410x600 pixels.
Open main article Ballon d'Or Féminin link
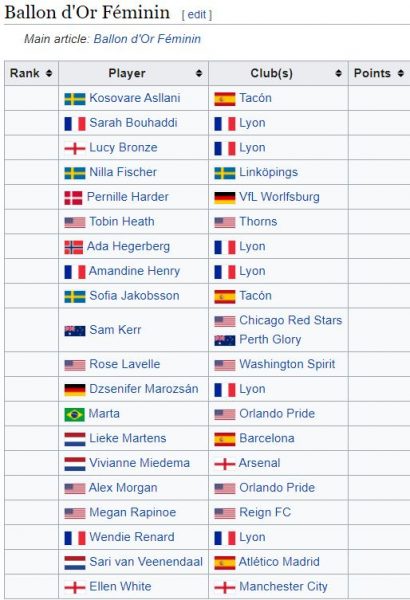point(147,39)
